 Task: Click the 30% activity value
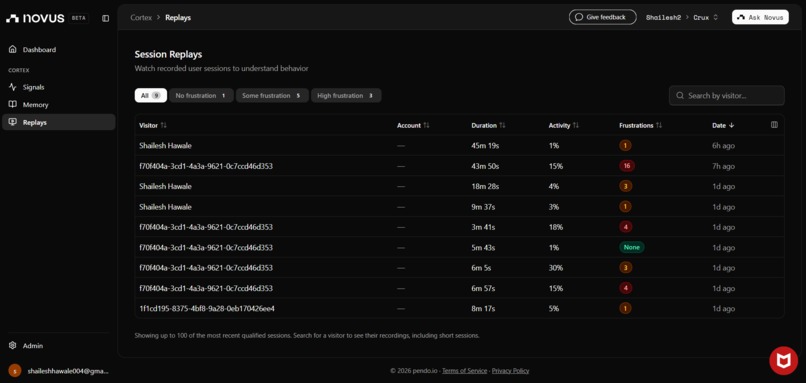(555, 268)
